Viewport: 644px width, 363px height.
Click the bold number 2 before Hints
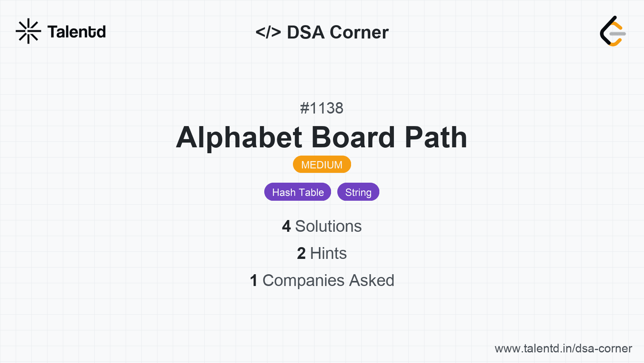(x=301, y=253)
